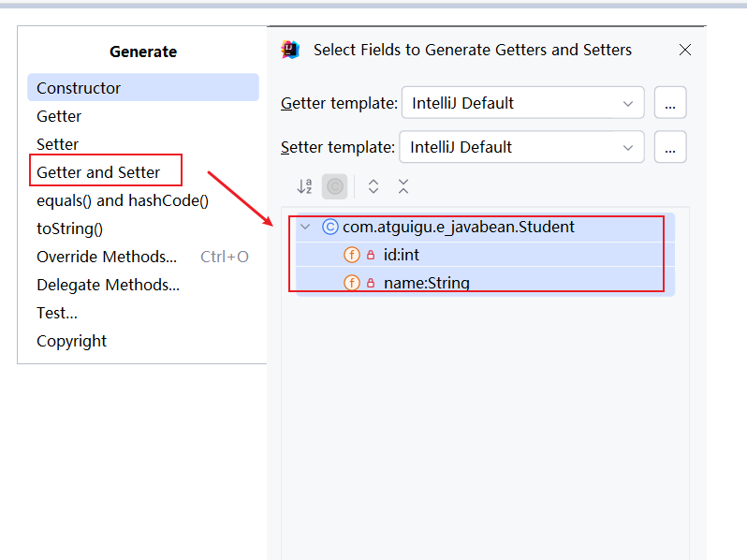Pick toString() in the Generate menu
This screenshot has height=560, width=747.
pos(69,228)
